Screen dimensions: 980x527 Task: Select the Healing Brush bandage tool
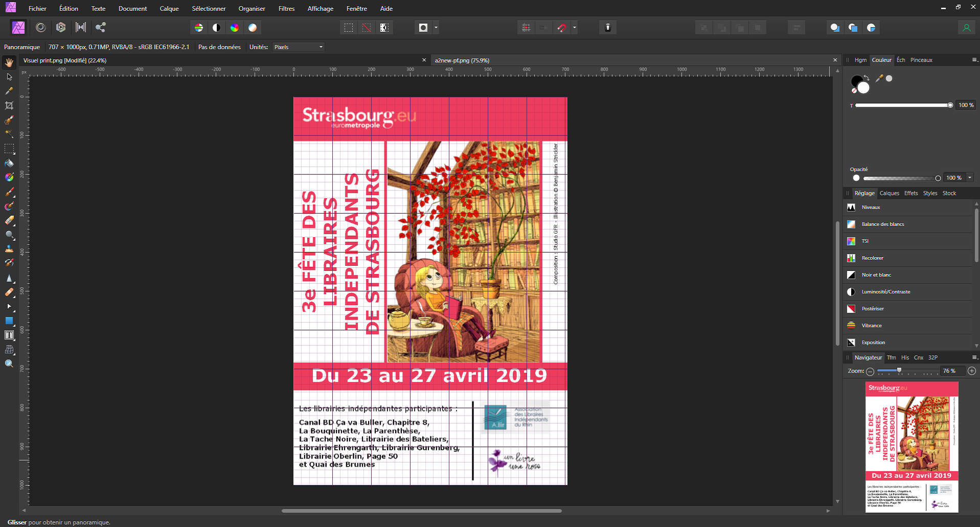point(9,292)
